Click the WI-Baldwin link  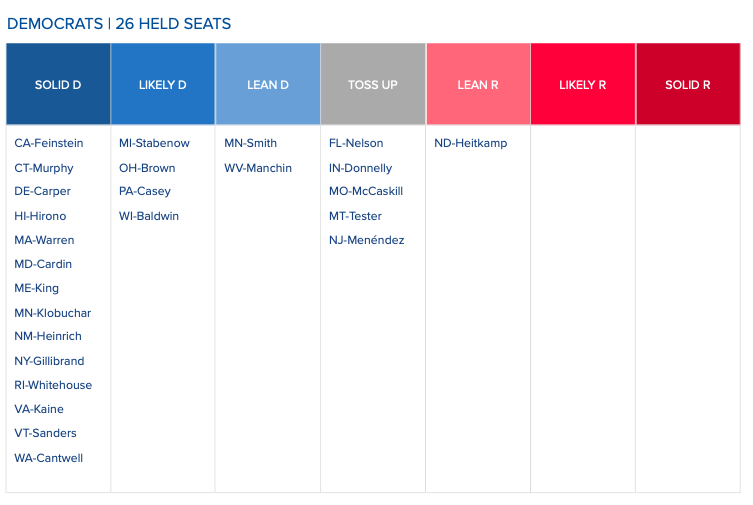[149, 216]
